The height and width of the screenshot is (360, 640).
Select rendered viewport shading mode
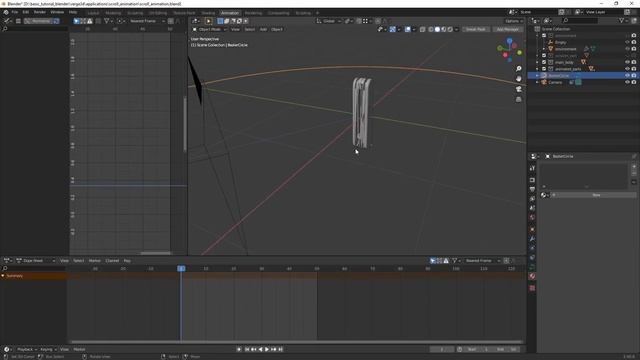coord(450,29)
